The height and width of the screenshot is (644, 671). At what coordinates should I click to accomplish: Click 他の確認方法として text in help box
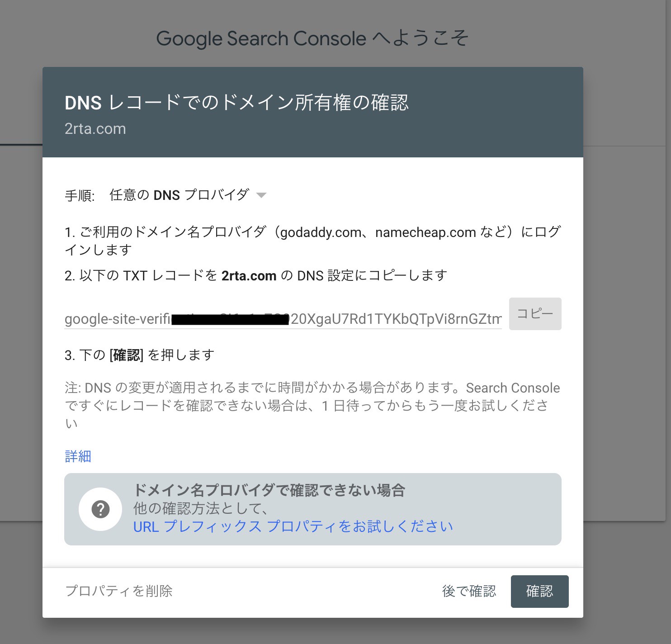(200, 509)
